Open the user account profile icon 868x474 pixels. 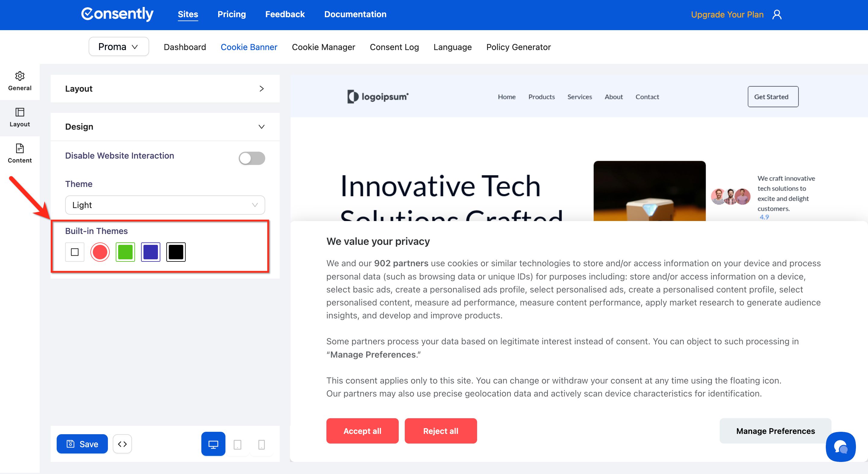(x=777, y=14)
